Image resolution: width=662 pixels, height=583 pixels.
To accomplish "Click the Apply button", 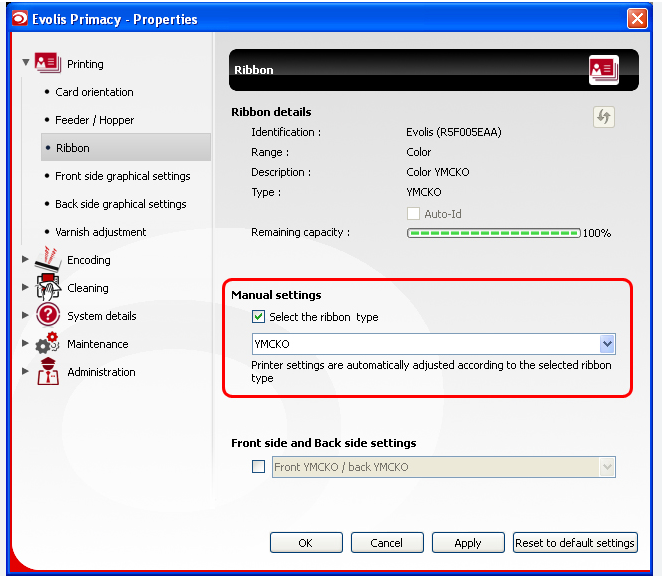I will (x=468, y=542).
